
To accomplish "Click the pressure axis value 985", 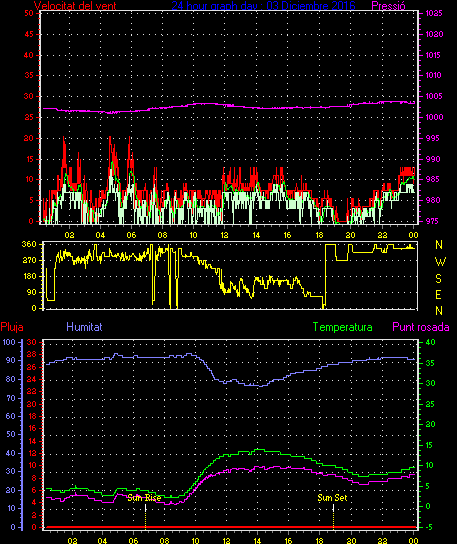I will [432, 179].
